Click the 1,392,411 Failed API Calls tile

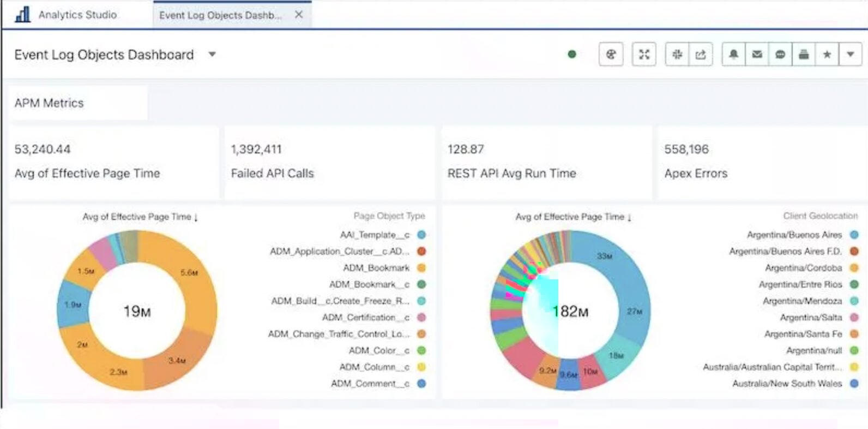(330, 163)
